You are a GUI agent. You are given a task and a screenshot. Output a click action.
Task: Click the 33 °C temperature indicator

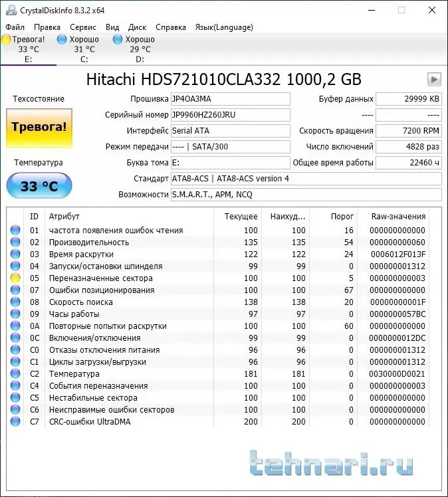39,186
